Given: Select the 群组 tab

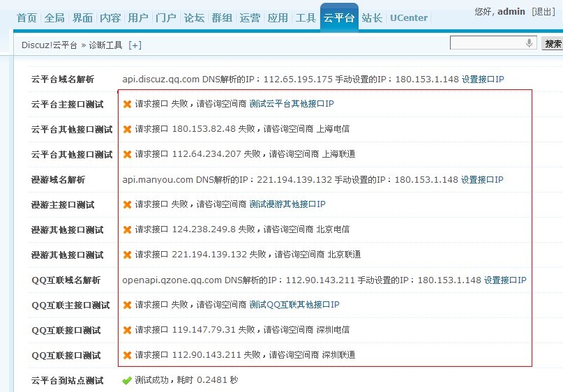Looking at the screenshot, I should (x=222, y=18).
